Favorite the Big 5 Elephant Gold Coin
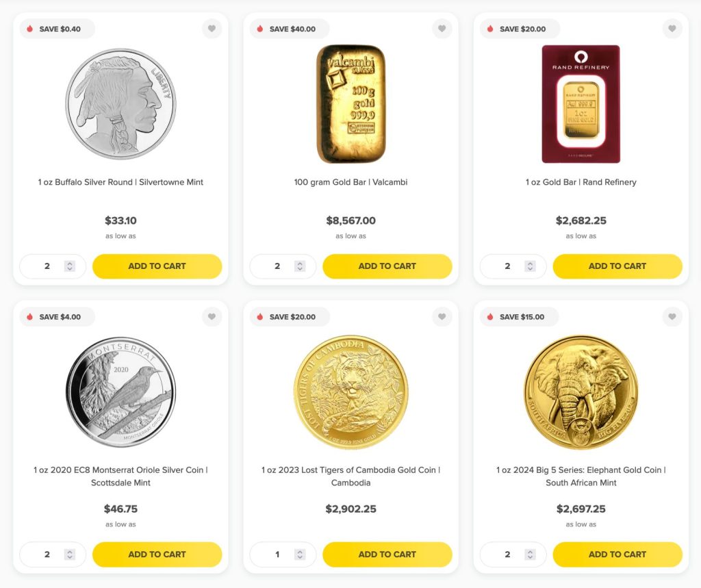The width and height of the screenshot is (701, 588). point(672,317)
